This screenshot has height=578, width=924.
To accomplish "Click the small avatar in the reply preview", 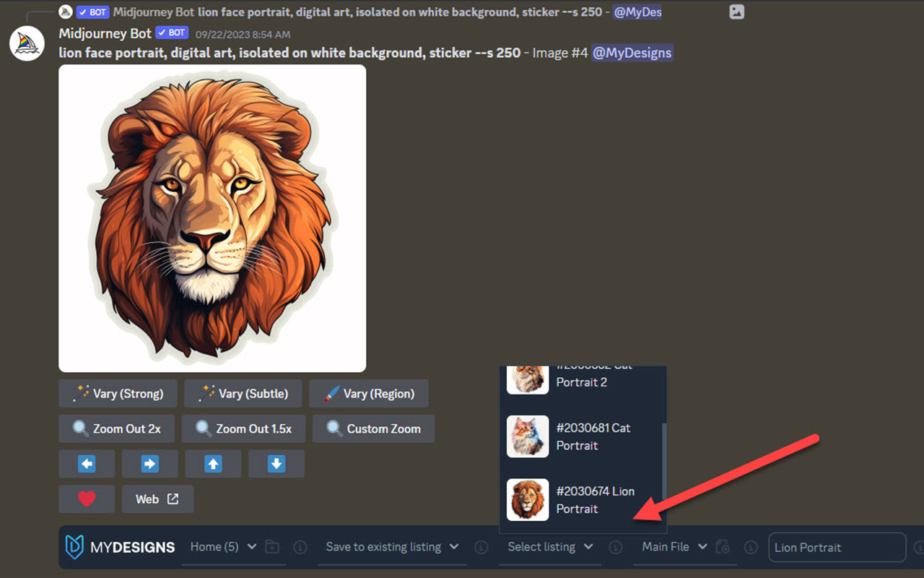I will [66, 12].
